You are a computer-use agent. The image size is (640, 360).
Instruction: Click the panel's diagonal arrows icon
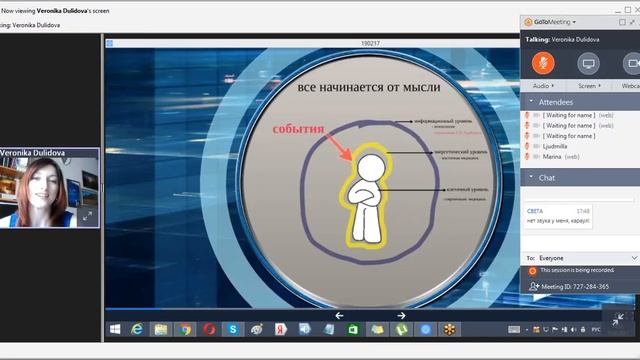pos(633,22)
